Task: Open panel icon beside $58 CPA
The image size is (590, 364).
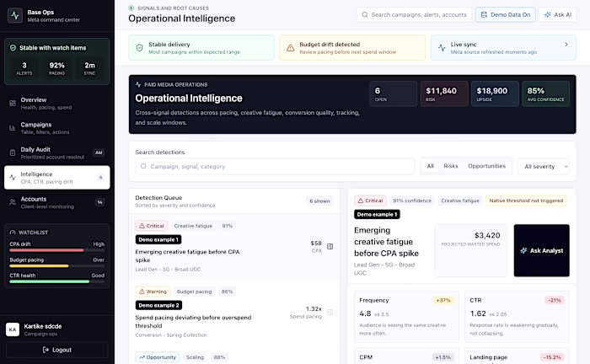Action: coord(330,246)
